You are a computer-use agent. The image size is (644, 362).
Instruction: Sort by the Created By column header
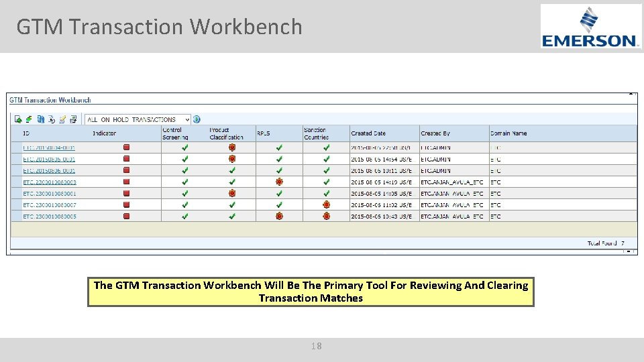pos(435,133)
